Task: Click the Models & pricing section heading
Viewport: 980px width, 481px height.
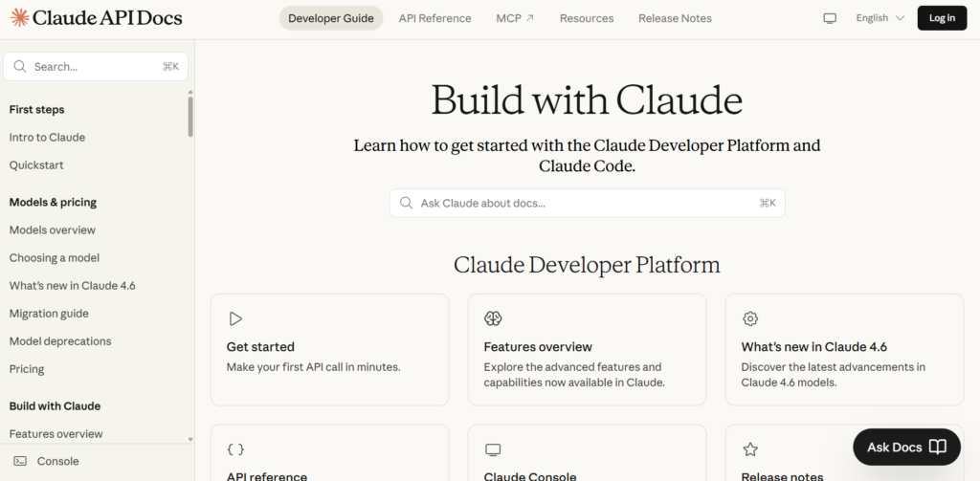Action: pyautogui.click(x=54, y=202)
